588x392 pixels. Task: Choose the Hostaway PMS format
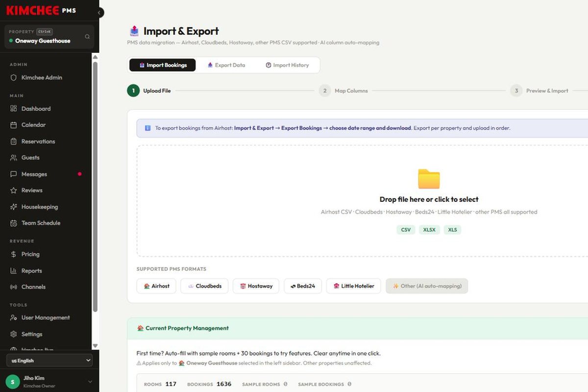256,286
